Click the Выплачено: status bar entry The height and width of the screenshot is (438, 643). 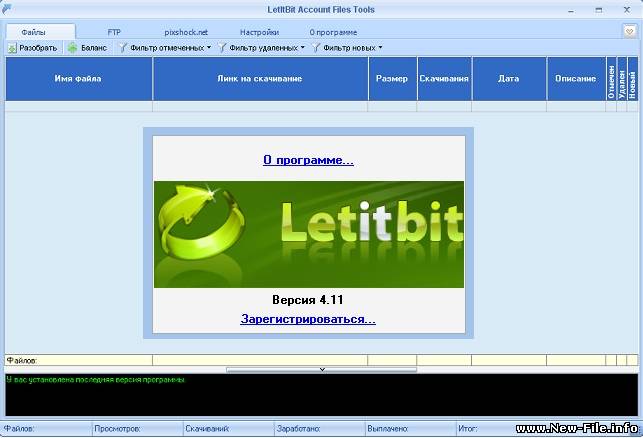[388, 429]
